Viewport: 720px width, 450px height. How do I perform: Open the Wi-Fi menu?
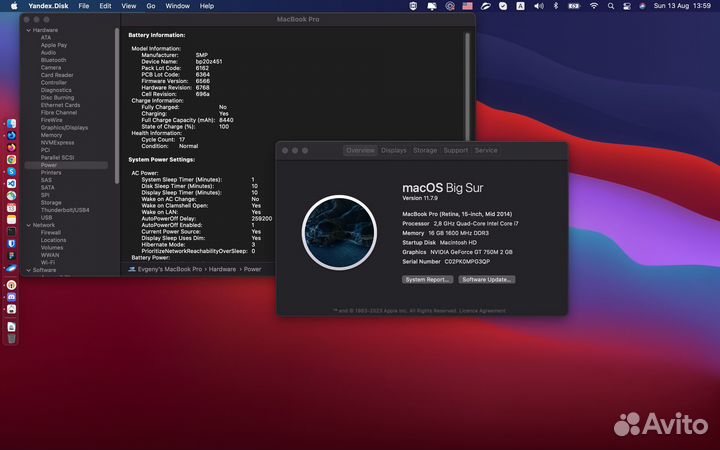(594, 6)
